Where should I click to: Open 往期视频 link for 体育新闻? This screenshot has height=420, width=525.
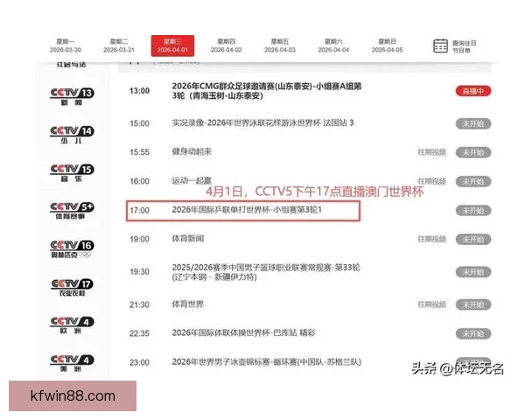[431, 239]
